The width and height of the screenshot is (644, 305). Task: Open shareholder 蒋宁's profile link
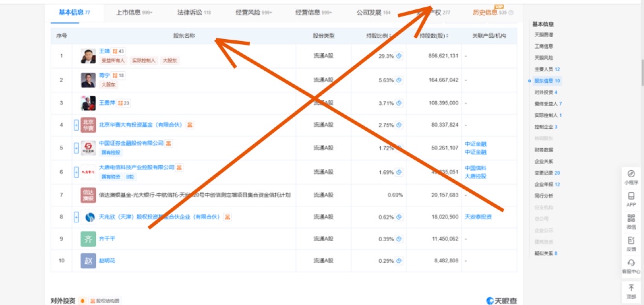coord(105,76)
